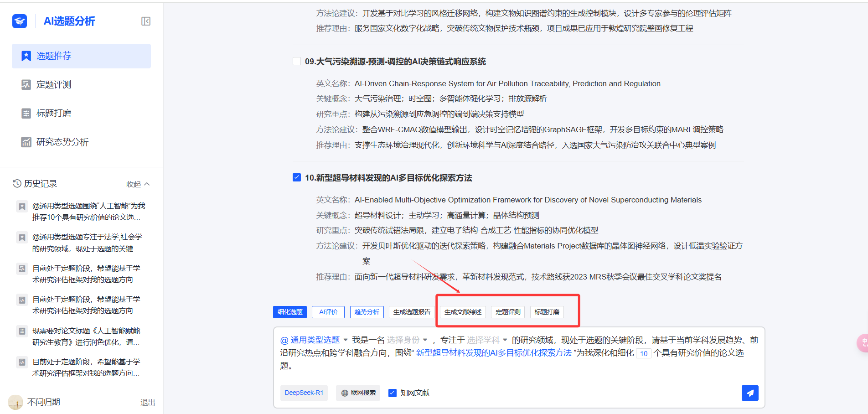This screenshot has height=414, width=868.
Task: Collapse history list with 收起
Action: click(x=138, y=184)
